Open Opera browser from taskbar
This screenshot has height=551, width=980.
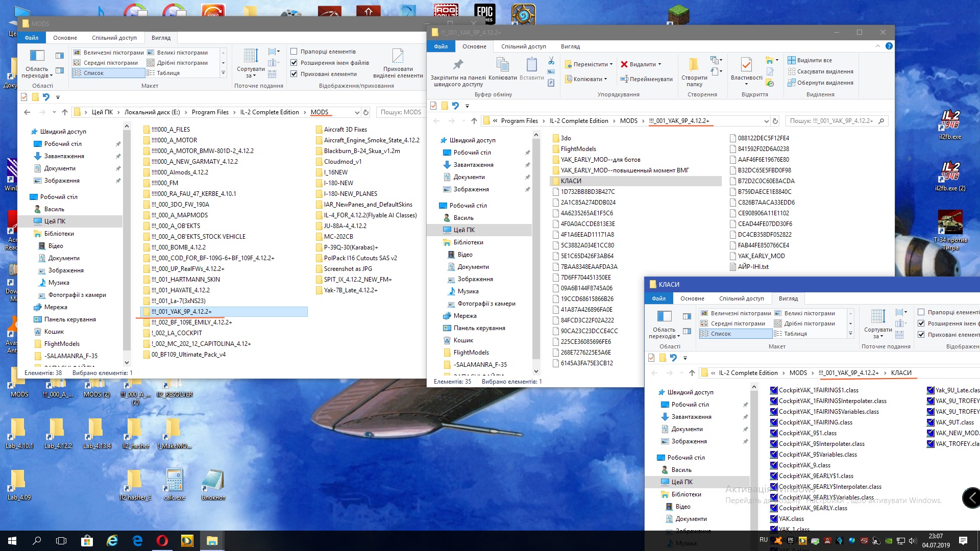pos(162,541)
